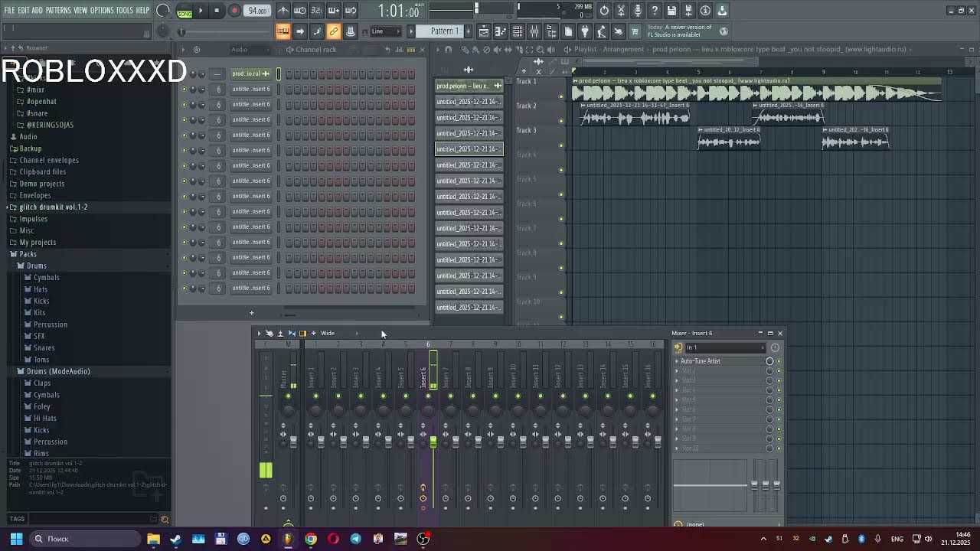Open the Windows Start menu
The height and width of the screenshot is (551, 980).
pos(16,539)
